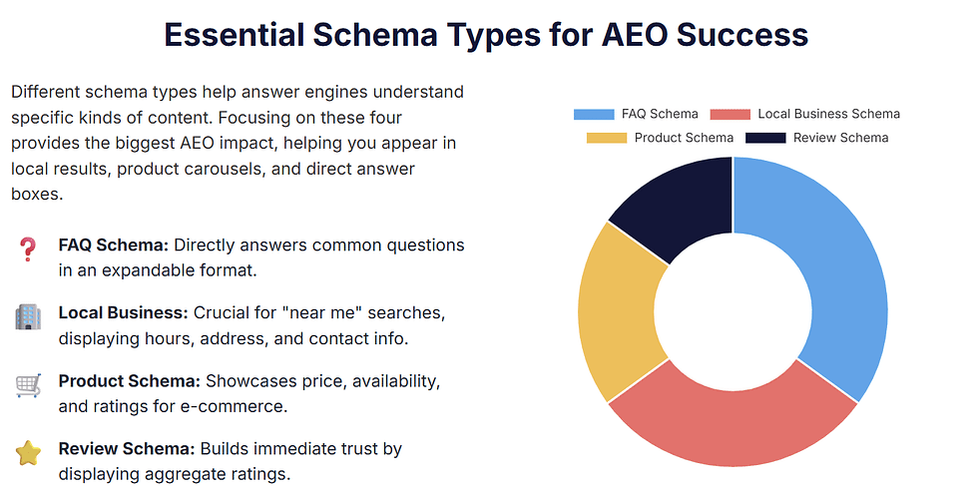The height and width of the screenshot is (499, 980).
Task: Click the "Essential Schema Types for AEO Success" title
Action: 486,35
